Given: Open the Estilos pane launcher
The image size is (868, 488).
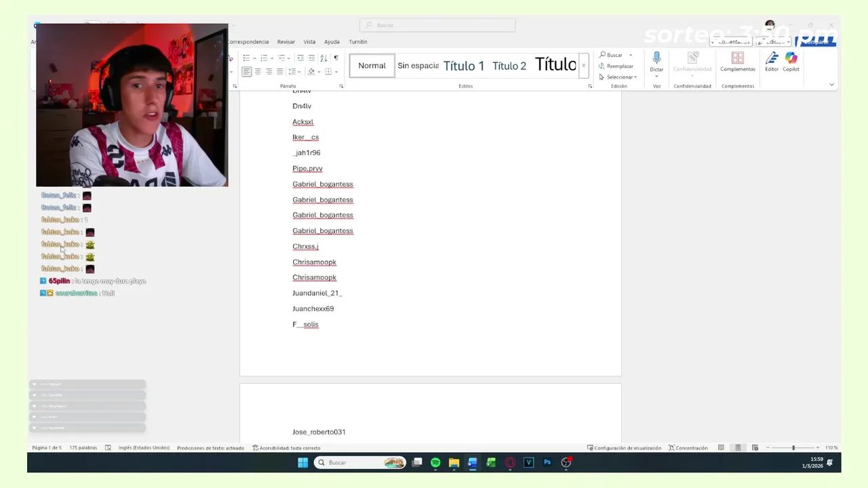Looking at the screenshot, I should click(x=590, y=86).
